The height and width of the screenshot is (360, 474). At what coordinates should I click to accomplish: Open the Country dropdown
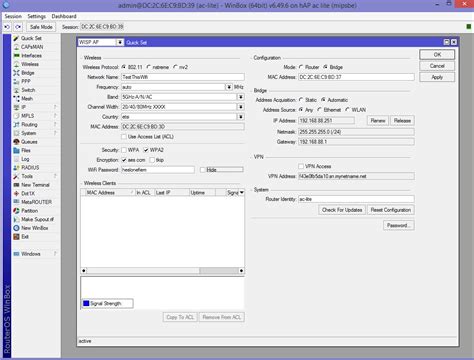coord(241,117)
